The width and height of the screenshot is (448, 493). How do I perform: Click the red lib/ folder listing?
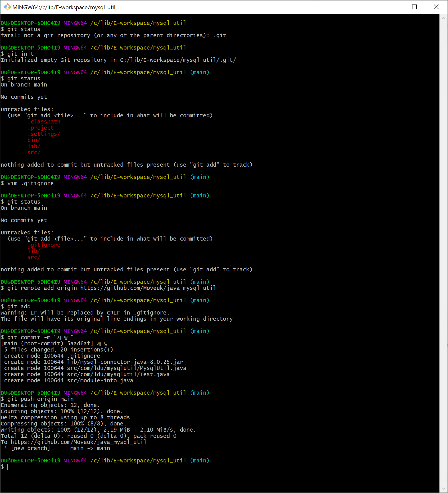(x=34, y=146)
